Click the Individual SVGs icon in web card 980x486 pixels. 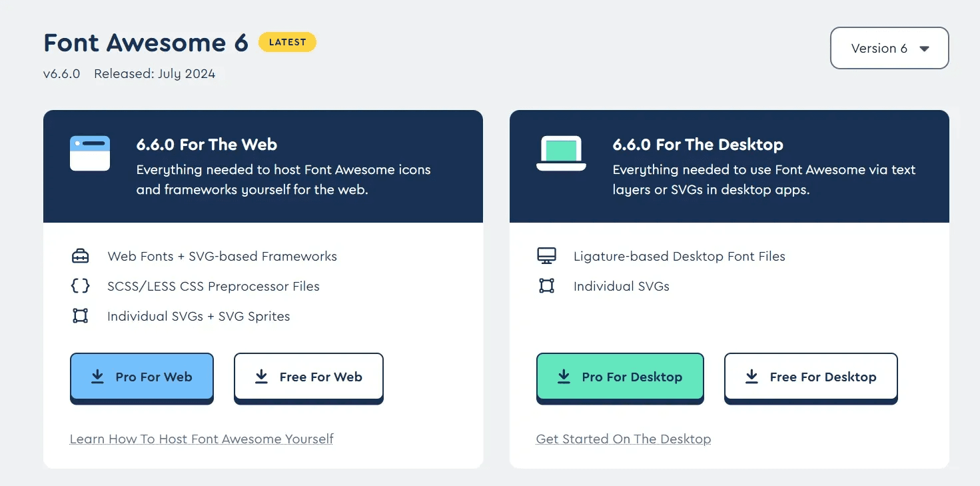pyautogui.click(x=80, y=316)
